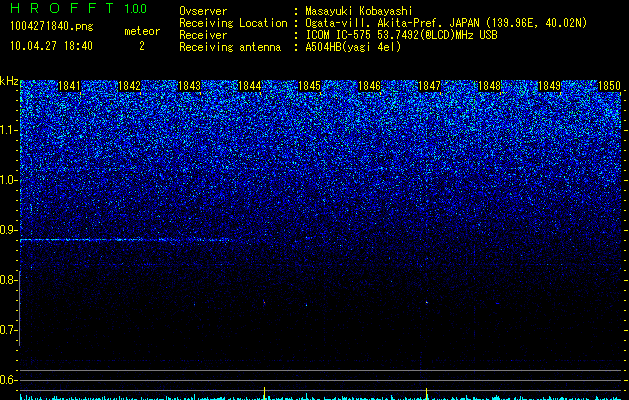This screenshot has width=629, height=400.
Task: Click the yellow level spike below 1844
Action: pos(264,393)
